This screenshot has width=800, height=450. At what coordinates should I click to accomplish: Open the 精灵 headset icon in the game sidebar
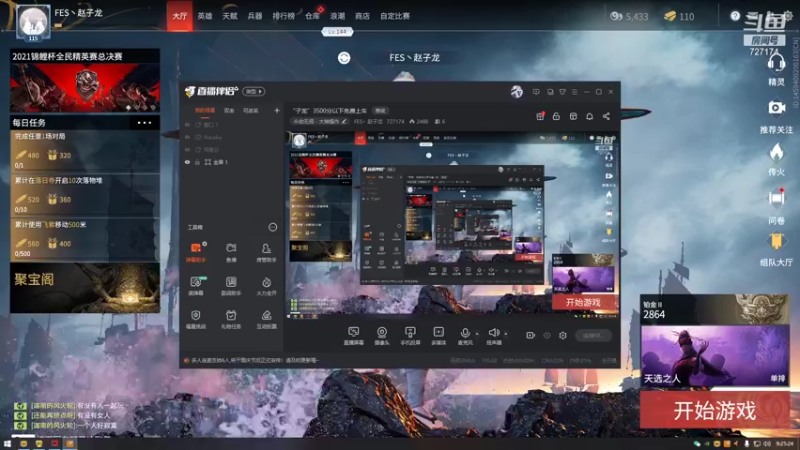776,65
